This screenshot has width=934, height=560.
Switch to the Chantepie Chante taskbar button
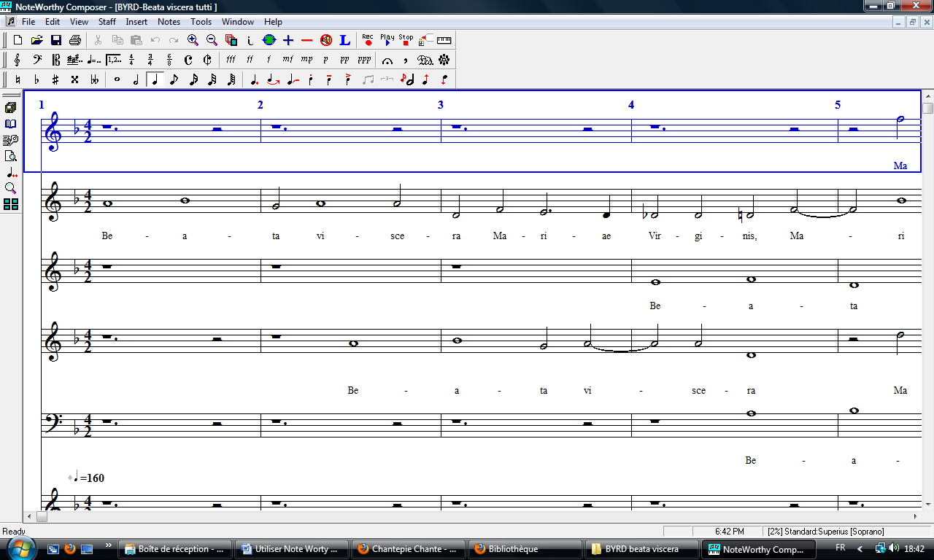click(409, 549)
